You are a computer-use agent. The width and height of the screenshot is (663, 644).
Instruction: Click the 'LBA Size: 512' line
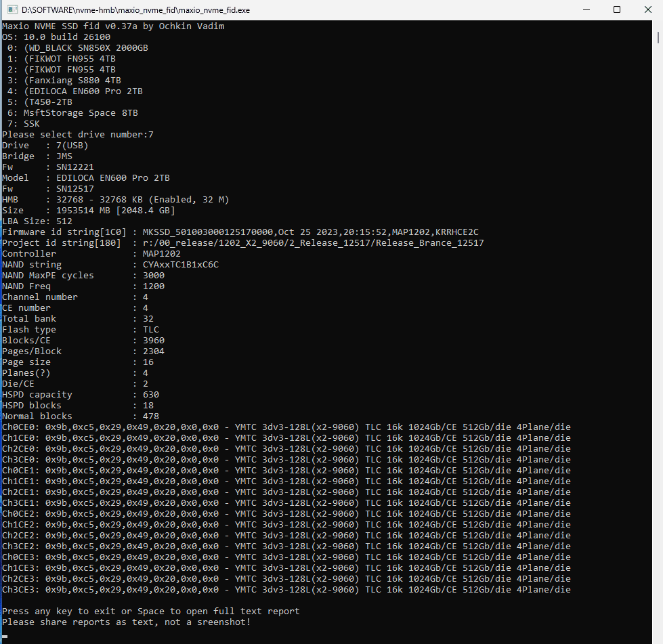[x=37, y=221]
